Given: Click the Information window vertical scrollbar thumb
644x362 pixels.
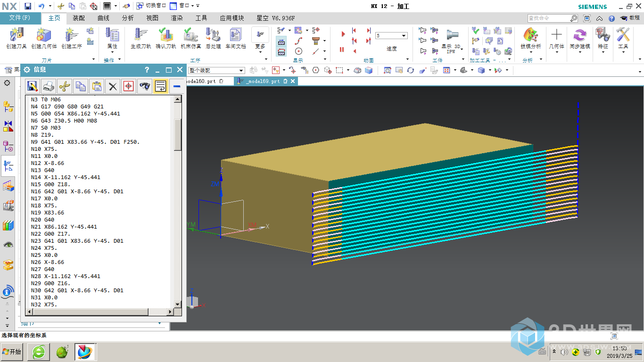Looking at the screenshot, I should [178, 134].
